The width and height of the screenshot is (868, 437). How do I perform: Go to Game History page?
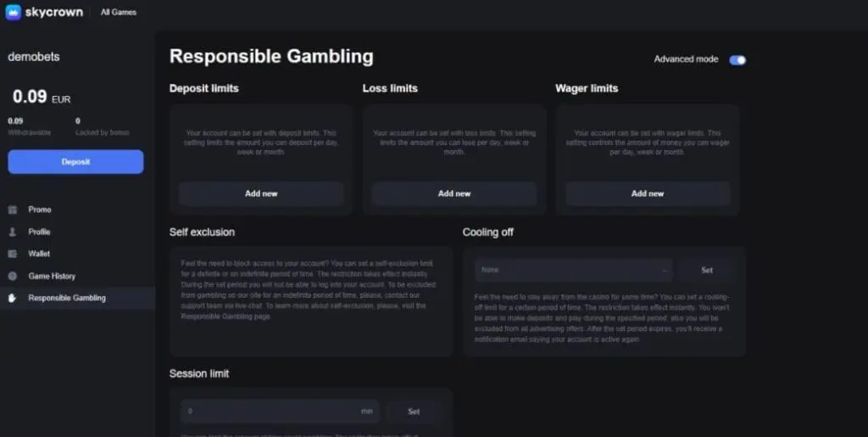(x=52, y=276)
